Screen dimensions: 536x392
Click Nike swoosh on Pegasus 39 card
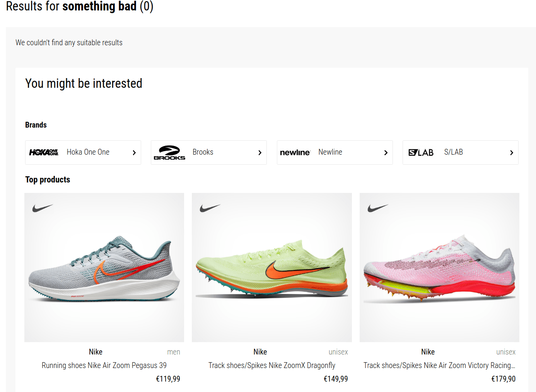point(43,208)
